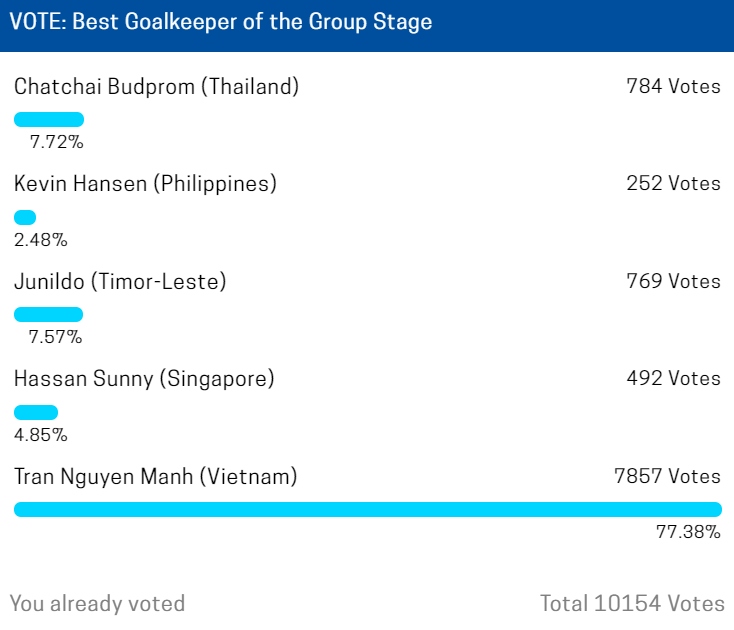Click the 77.38% percentage label
Screen dimensions: 734x630
[688, 532]
